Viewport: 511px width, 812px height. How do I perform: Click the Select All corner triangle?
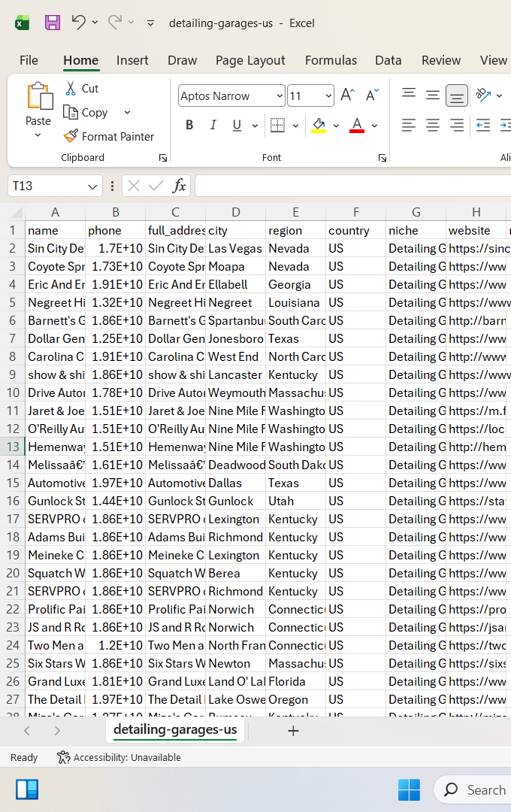[17, 212]
